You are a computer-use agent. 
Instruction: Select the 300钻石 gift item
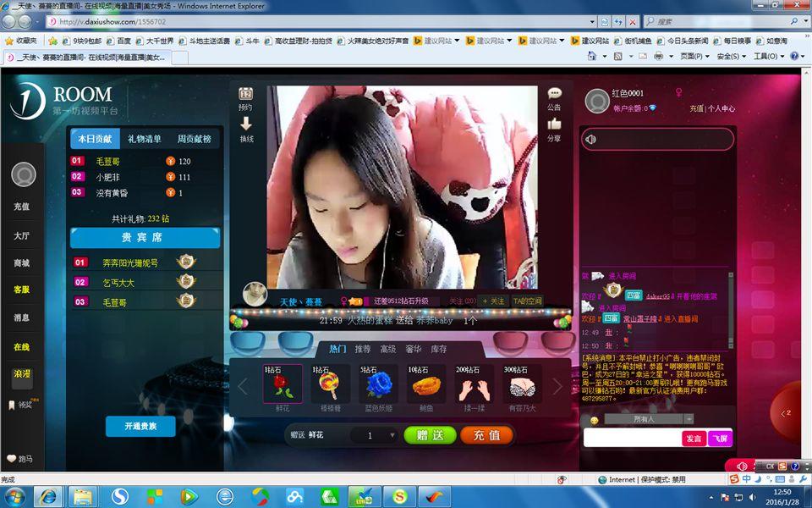click(x=522, y=384)
